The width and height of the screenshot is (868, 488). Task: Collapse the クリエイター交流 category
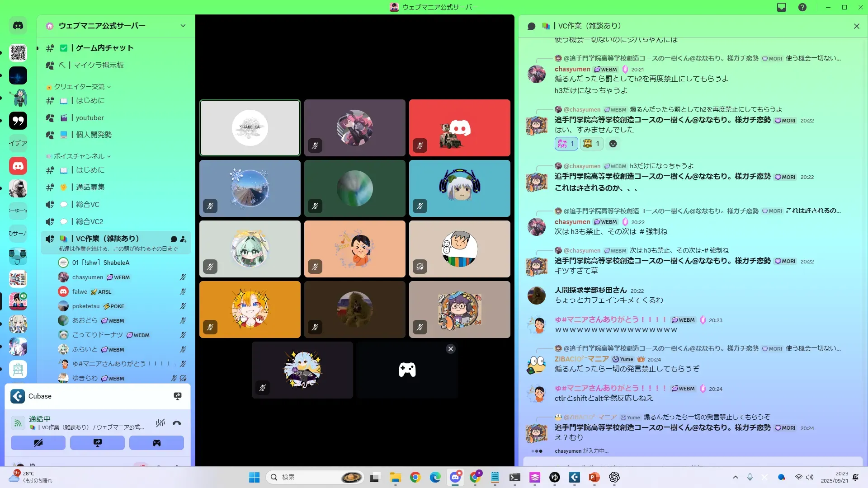point(80,87)
